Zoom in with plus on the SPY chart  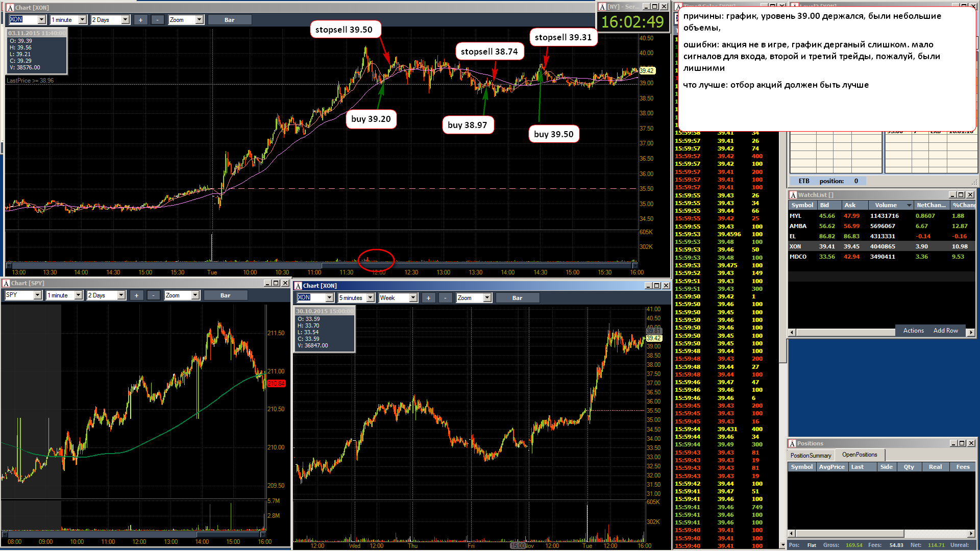pyautogui.click(x=136, y=295)
